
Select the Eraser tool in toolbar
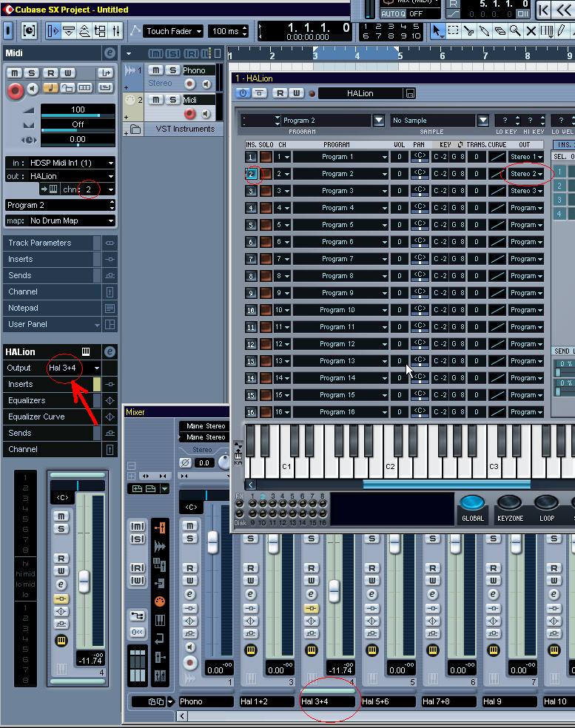pyautogui.click(x=500, y=31)
